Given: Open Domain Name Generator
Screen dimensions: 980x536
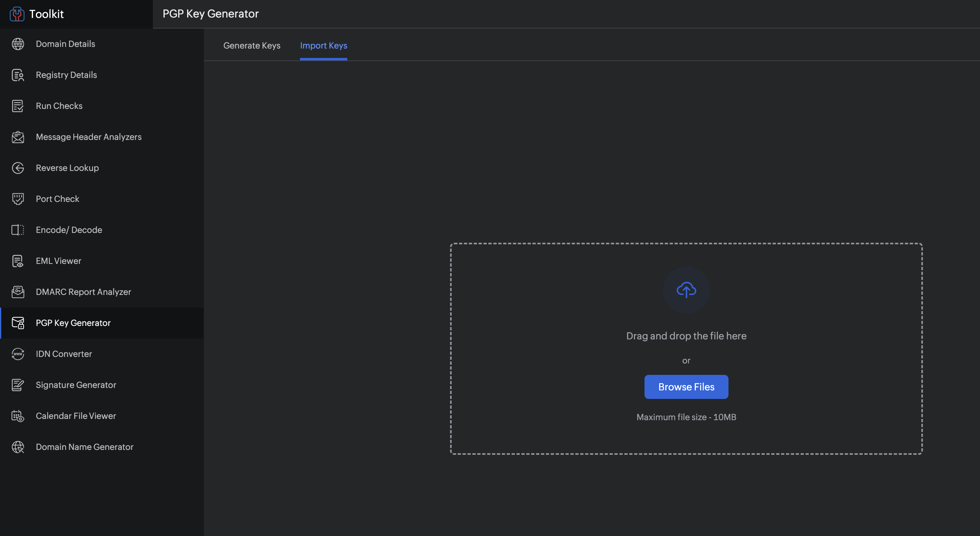Looking at the screenshot, I should click(84, 447).
